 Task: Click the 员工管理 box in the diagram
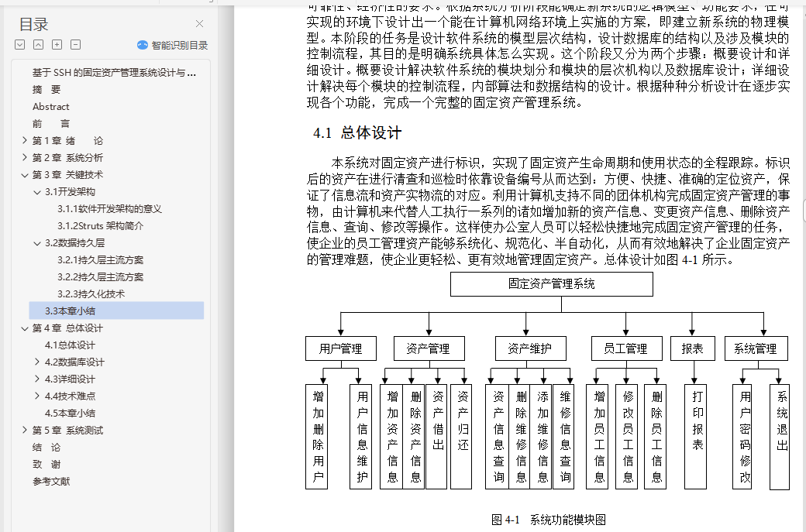tap(626, 348)
